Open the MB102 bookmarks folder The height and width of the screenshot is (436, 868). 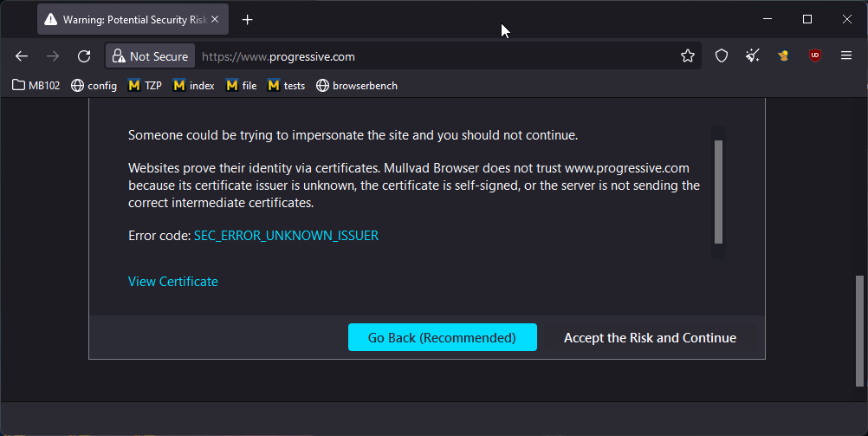[x=36, y=85]
